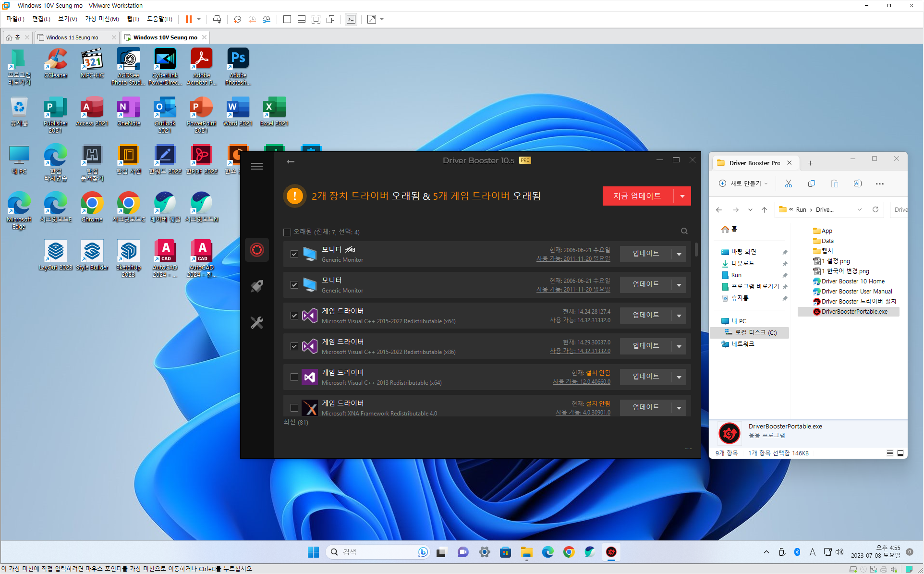The image size is (924, 574).
Task: Expand dropdown arrow for XNA Framework update
Action: (679, 408)
